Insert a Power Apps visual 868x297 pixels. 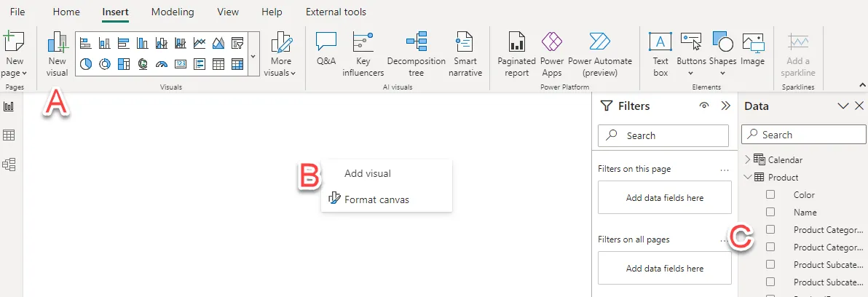(552, 54)
